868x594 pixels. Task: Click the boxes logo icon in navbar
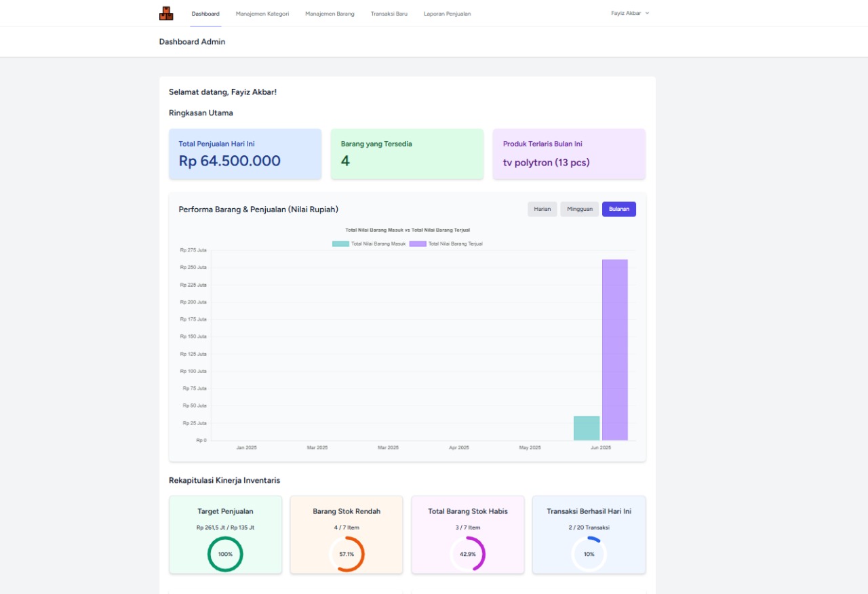point(166,13)
